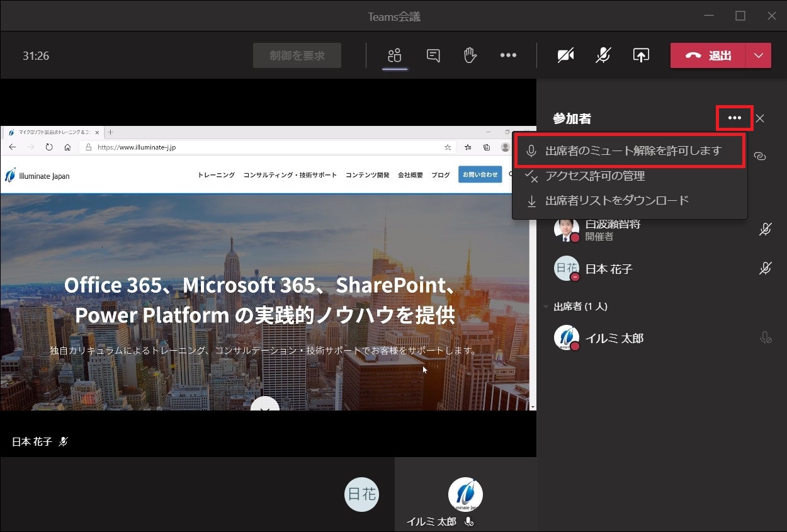The width and height of the screenshot is (787, 532).
Task: Close the 参加者 panel
Action: click(761, 118)
